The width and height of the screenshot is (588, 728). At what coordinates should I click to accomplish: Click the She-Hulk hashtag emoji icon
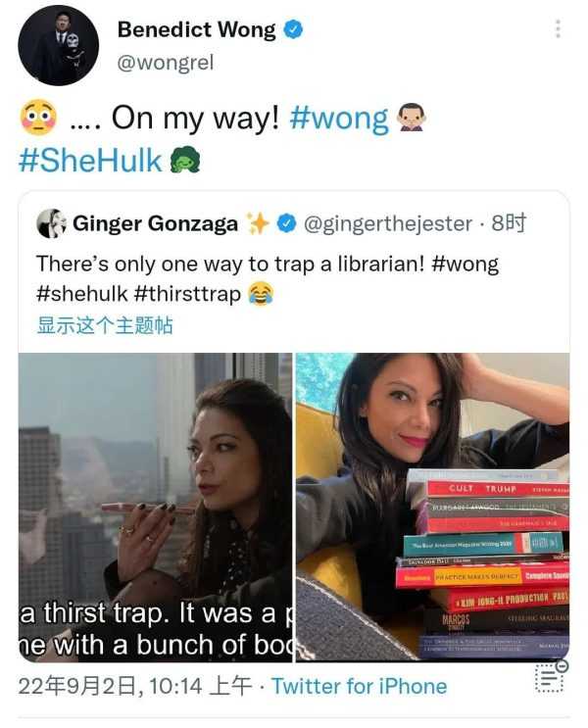(x=185, y=160)
